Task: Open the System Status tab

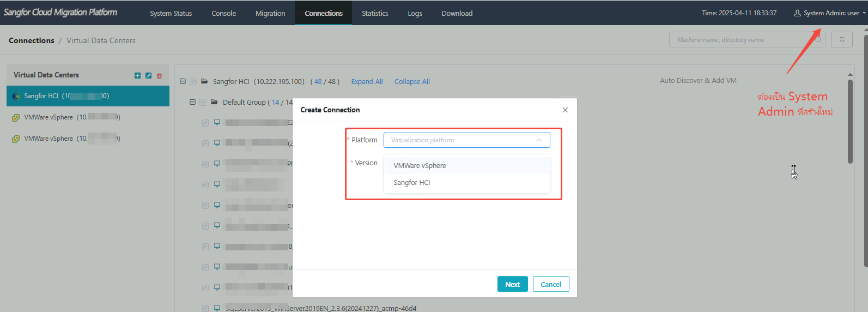Action: coord(171,13)
